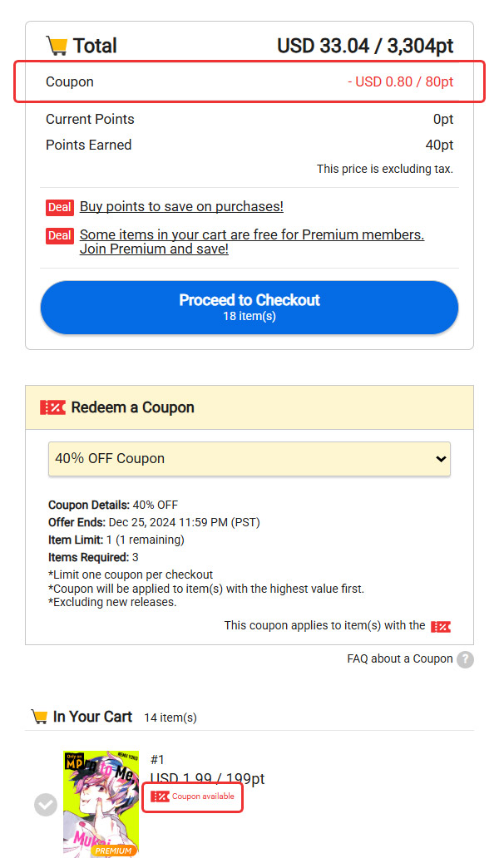Toggle the gray checkmark selector on item #1
Image resolution: width=499 pixels, height=868 pixels.
pyautogui.click(x=46, y=804)
